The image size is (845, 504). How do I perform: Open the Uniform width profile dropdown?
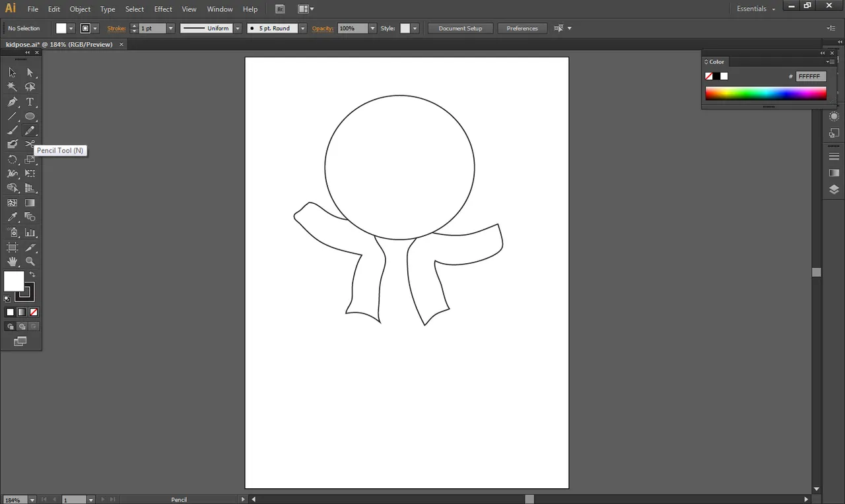click(x=238, y=28)
